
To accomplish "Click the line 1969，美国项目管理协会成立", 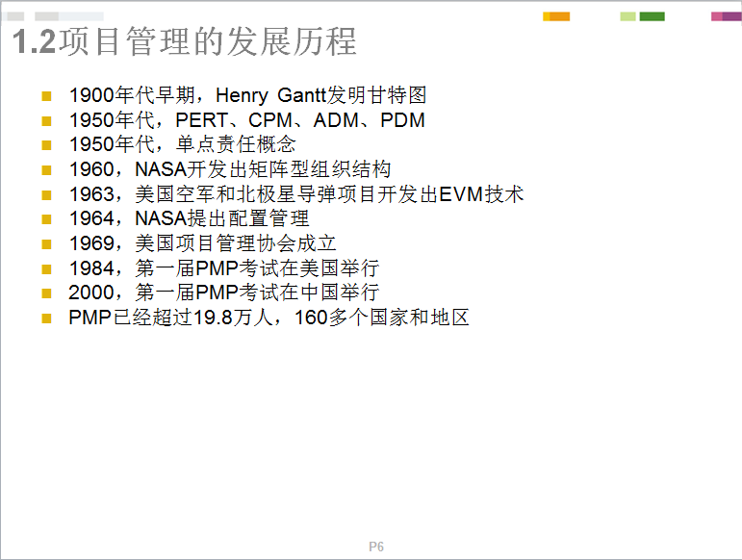I will pyautogui.click(x=202, y=243).
